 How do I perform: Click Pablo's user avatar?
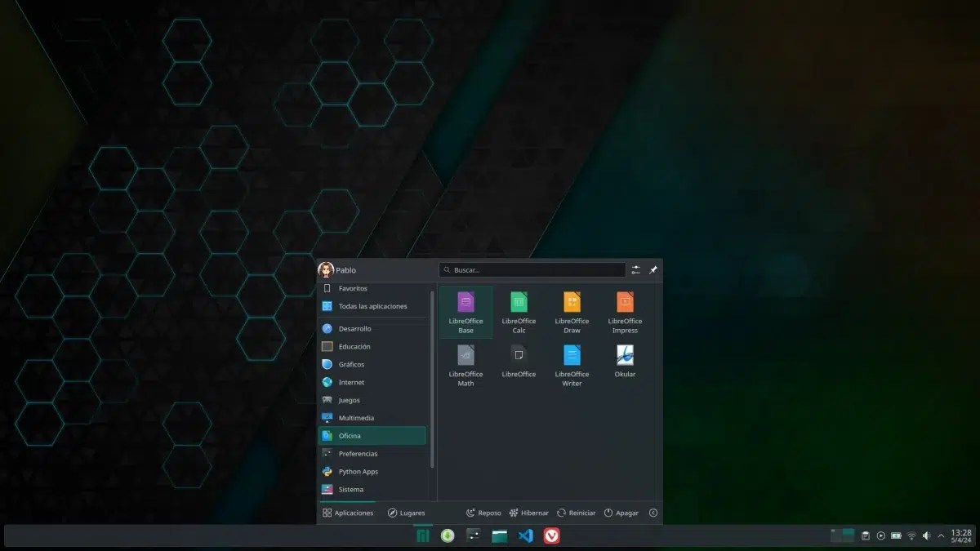pyautogui.click(x=327, y=269)
